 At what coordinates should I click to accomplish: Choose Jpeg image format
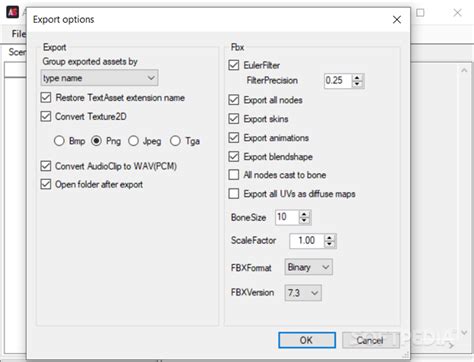(133, 141)
